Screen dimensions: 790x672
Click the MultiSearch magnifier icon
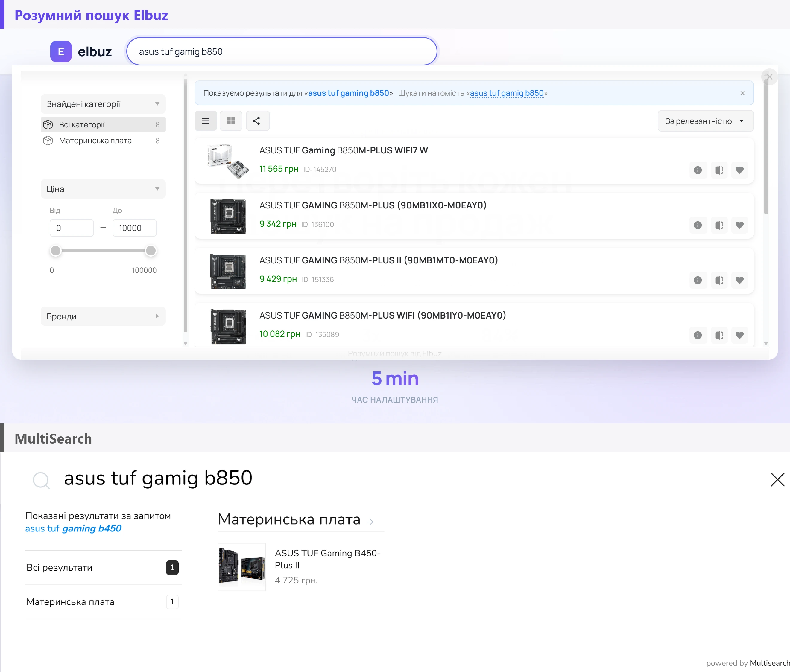click(41, 480)
